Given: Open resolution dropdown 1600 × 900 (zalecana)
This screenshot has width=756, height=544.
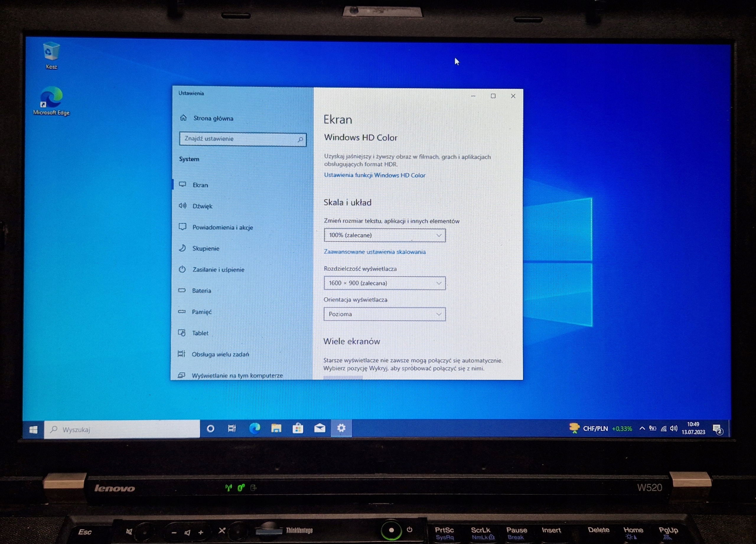Looking at the screenshot, I should tap(384, 283).
